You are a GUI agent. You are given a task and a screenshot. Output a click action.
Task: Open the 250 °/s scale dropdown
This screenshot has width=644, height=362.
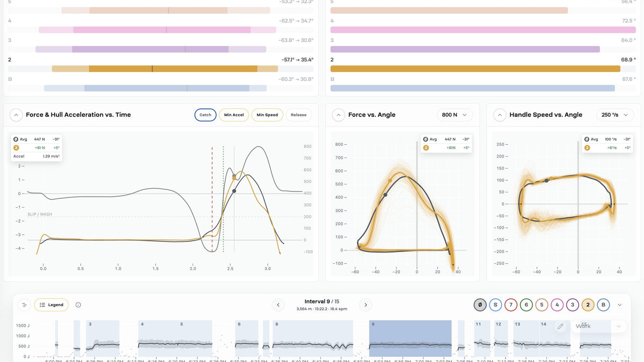tap(616, 115)
